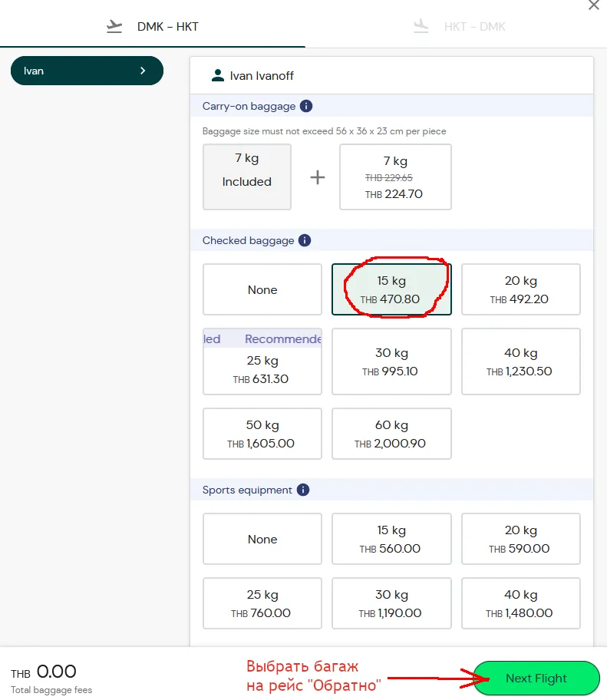Open Sports equipment info icon
Viewport: 607px width, 700px height.
click(x=303, y=490)
